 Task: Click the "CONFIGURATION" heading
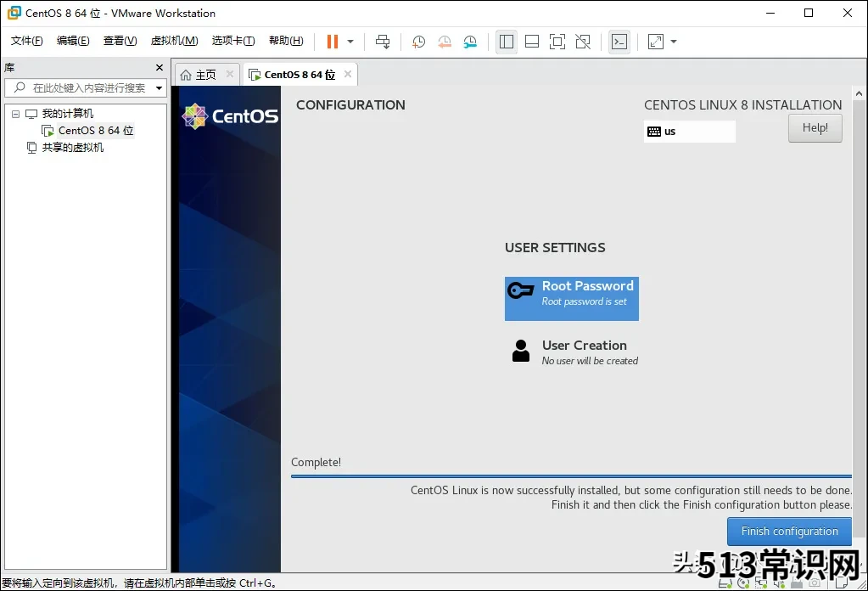click(350, 104)
